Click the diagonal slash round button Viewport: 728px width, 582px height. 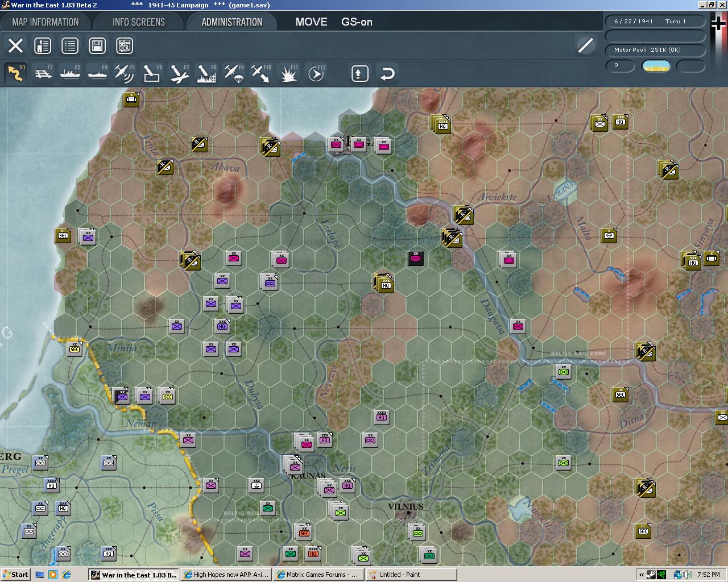pyautogui.click(x=585, y=45)
